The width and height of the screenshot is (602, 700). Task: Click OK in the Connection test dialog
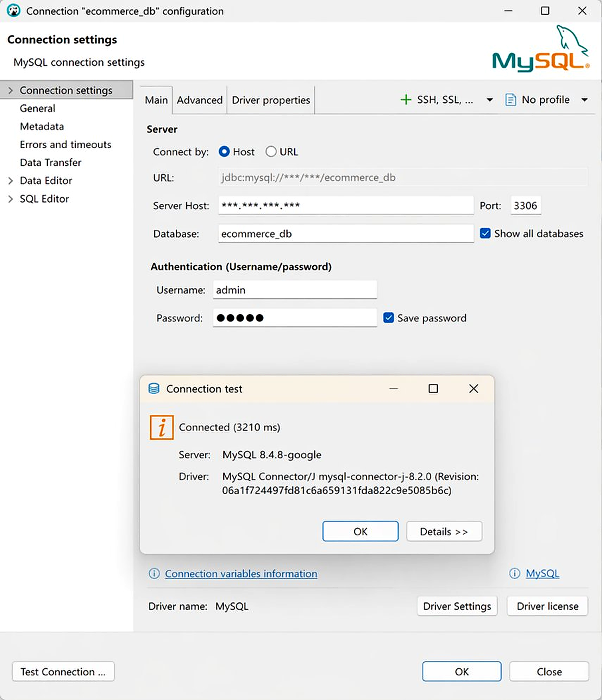coord(360,532)
